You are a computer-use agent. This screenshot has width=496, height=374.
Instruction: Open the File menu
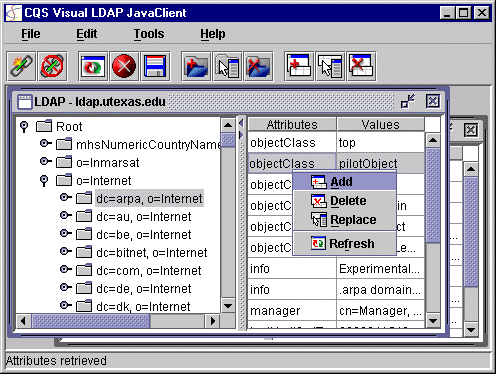pyautogui.click(x=31, y=34)
